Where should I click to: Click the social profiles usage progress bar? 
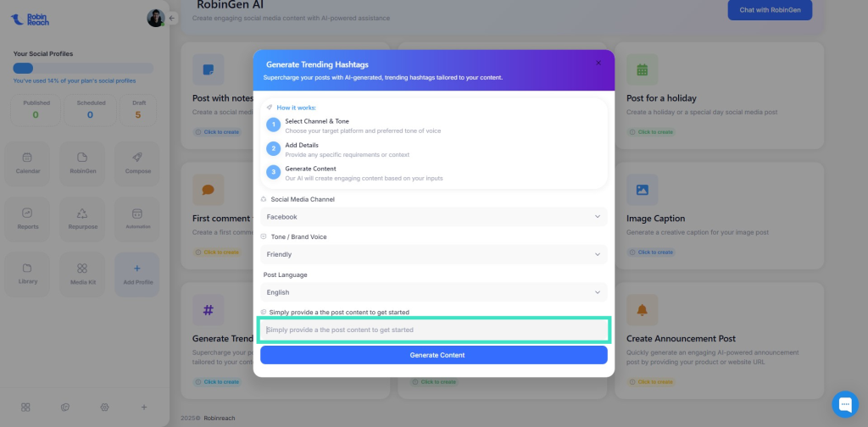84,68
